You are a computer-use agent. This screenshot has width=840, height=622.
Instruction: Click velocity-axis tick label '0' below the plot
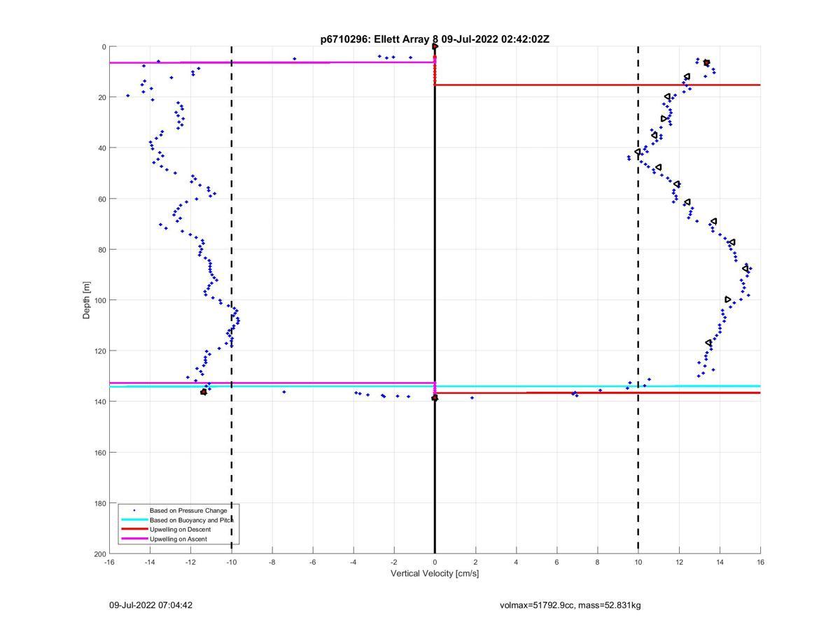435,562
